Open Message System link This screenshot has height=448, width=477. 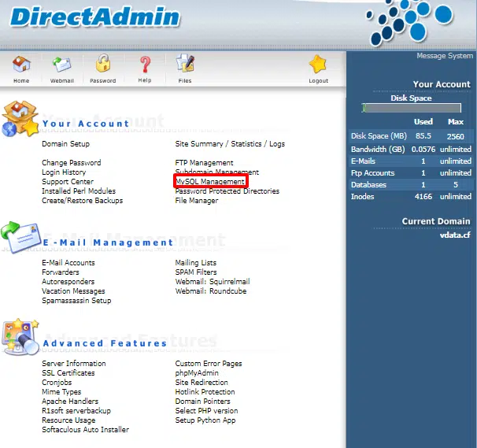tap(445, 56)
